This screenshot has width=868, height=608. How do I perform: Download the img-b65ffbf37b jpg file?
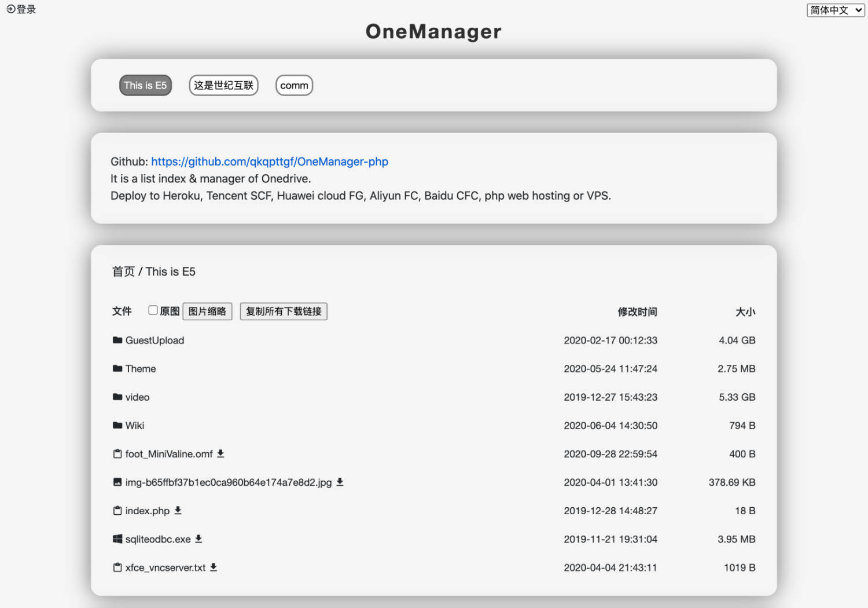(x=340, y=482)
